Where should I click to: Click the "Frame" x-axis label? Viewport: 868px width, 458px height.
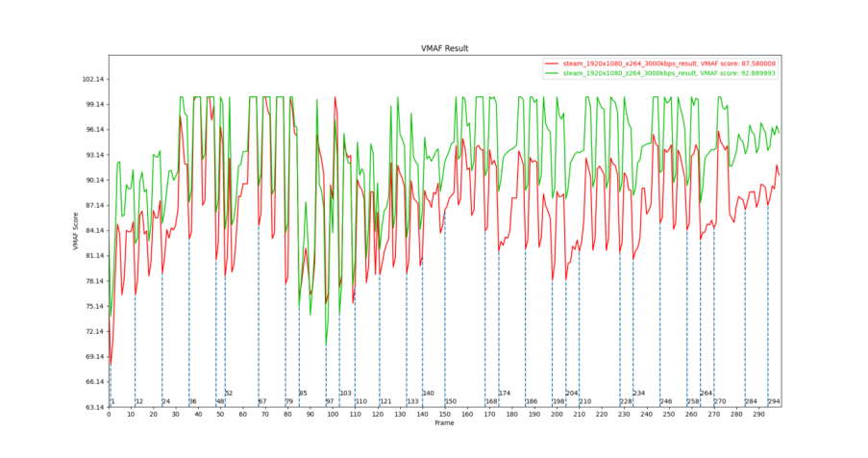point(444,423)
